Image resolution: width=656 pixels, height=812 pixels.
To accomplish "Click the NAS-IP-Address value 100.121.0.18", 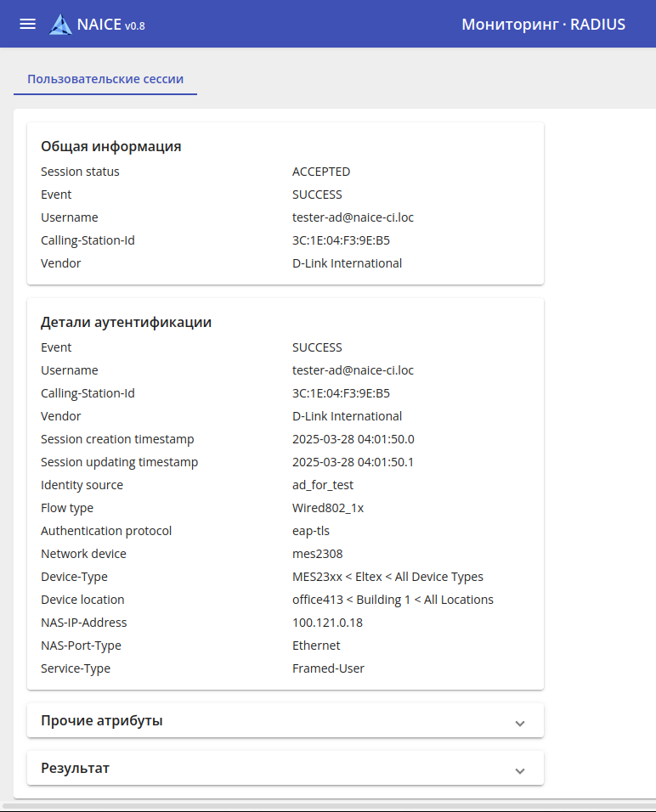I will click(x=327, y=623).
